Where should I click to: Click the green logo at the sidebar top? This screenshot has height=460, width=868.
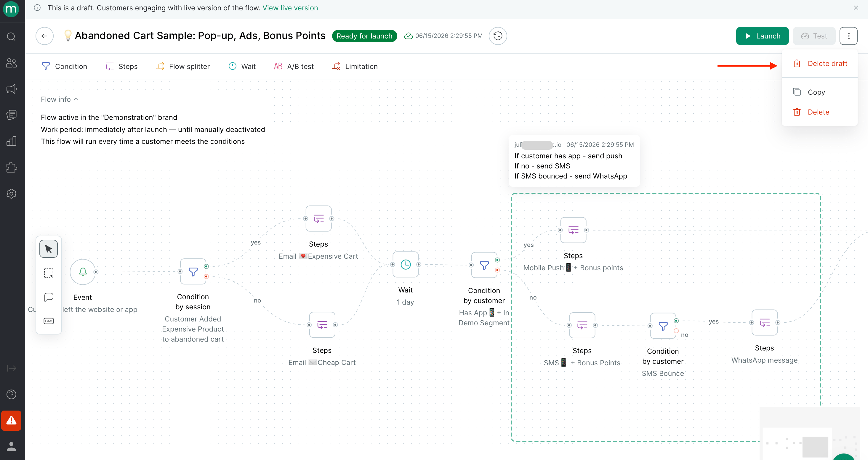[11, 9]
